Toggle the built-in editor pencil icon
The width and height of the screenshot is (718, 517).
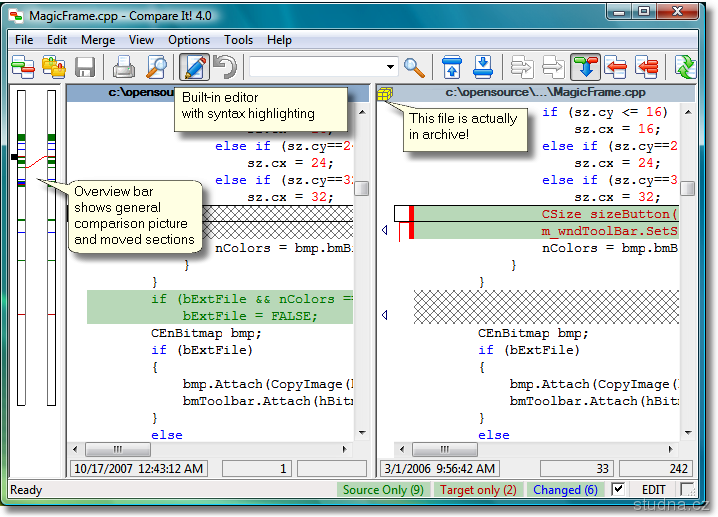(194, 67)
